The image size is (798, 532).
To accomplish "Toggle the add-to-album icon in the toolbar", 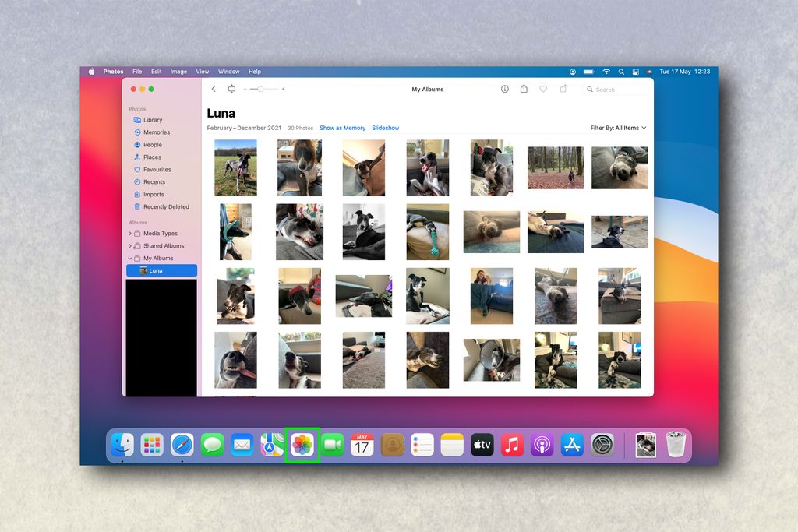I will point(563,89).
